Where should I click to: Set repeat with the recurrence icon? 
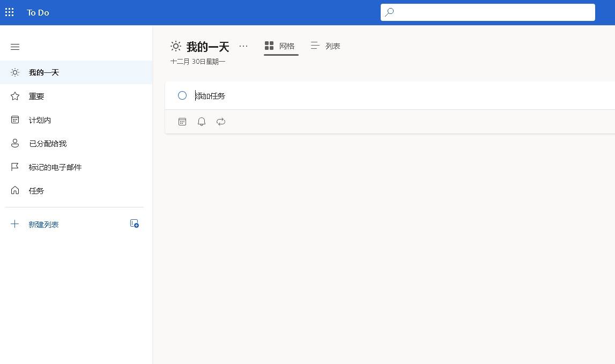tap(221, 122)
